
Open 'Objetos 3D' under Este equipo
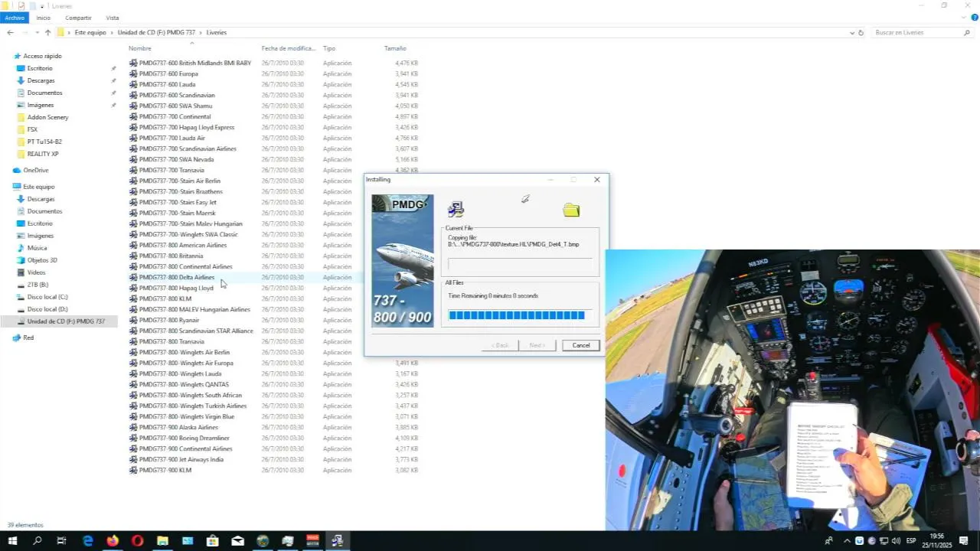pos(42,260)
